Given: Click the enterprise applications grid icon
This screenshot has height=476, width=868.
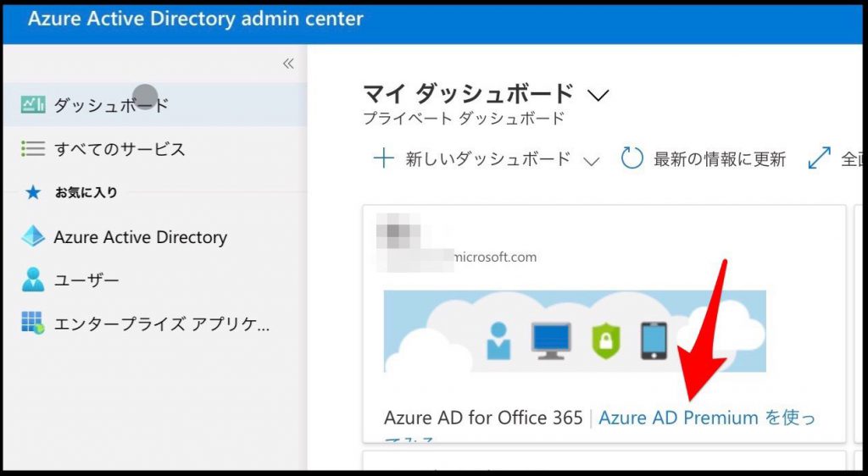Looking at the screenshot, I should (x=33, y=323).
